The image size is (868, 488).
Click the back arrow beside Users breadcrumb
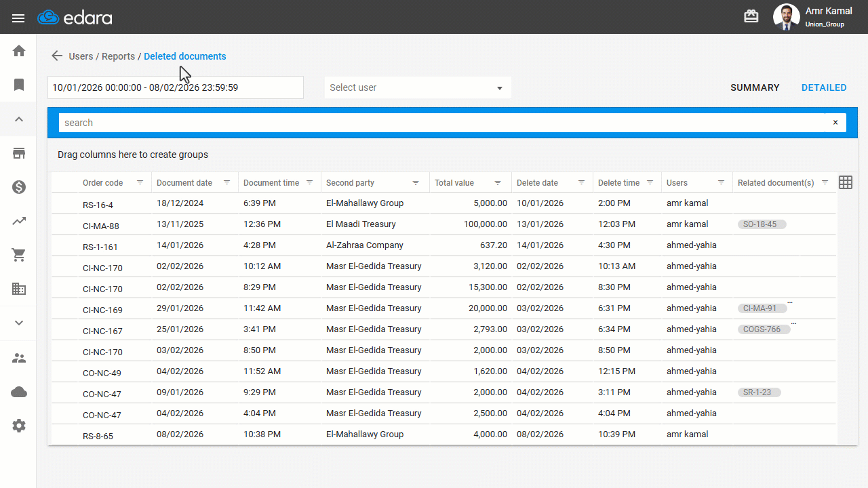57,56
